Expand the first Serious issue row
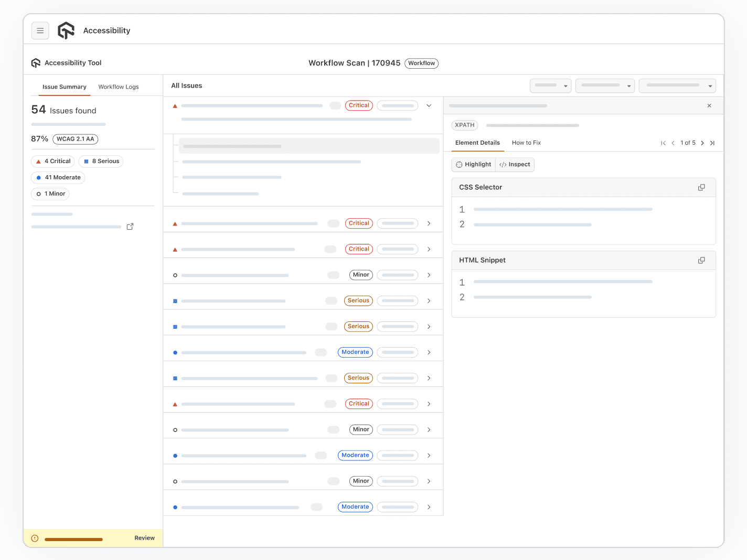This screenshot has width=747, height=560. point(429,300)
